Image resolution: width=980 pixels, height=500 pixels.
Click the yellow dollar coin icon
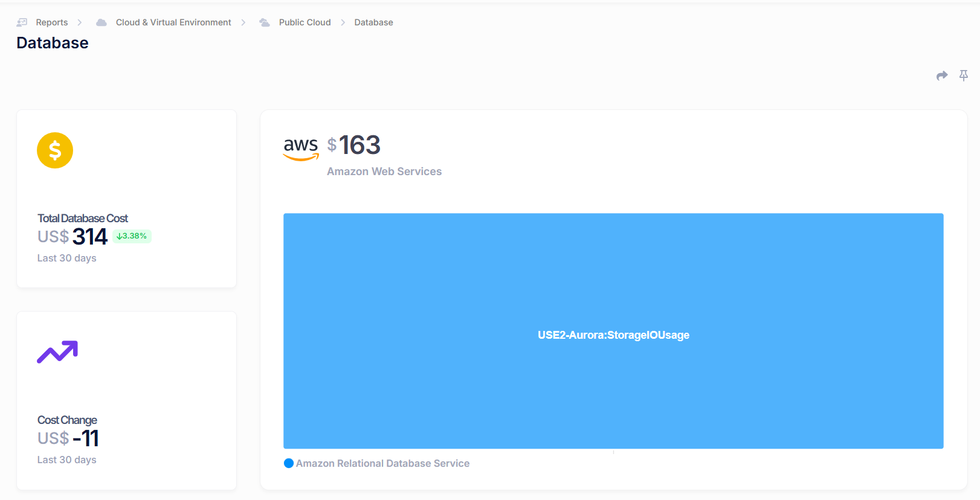(55, 150)
